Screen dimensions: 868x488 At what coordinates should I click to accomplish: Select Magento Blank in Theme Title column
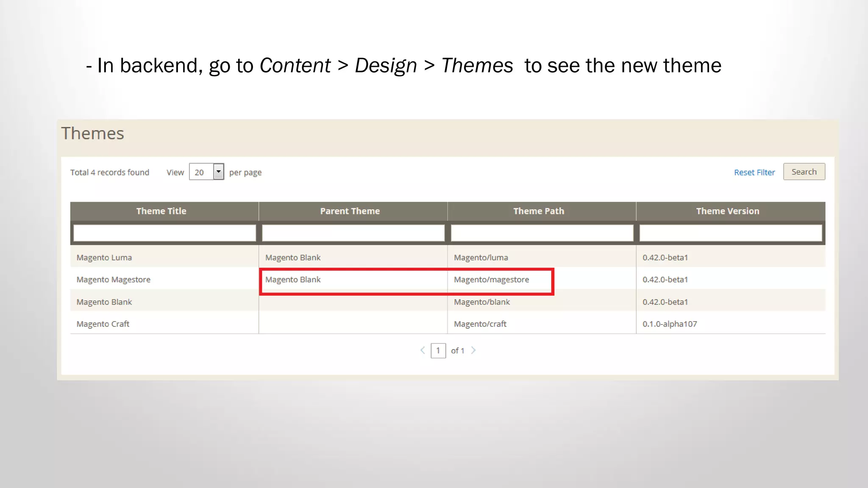click(x=104, y=302)
